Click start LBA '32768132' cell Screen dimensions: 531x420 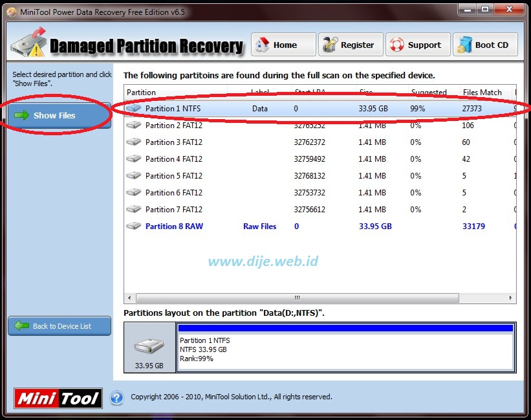[309, 176]
